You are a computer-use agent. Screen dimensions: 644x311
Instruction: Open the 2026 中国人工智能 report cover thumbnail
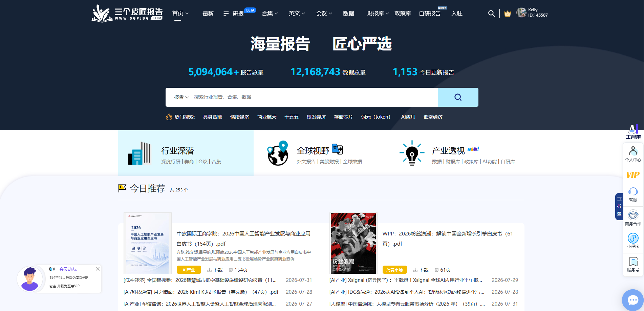click(x=148, y=243)
